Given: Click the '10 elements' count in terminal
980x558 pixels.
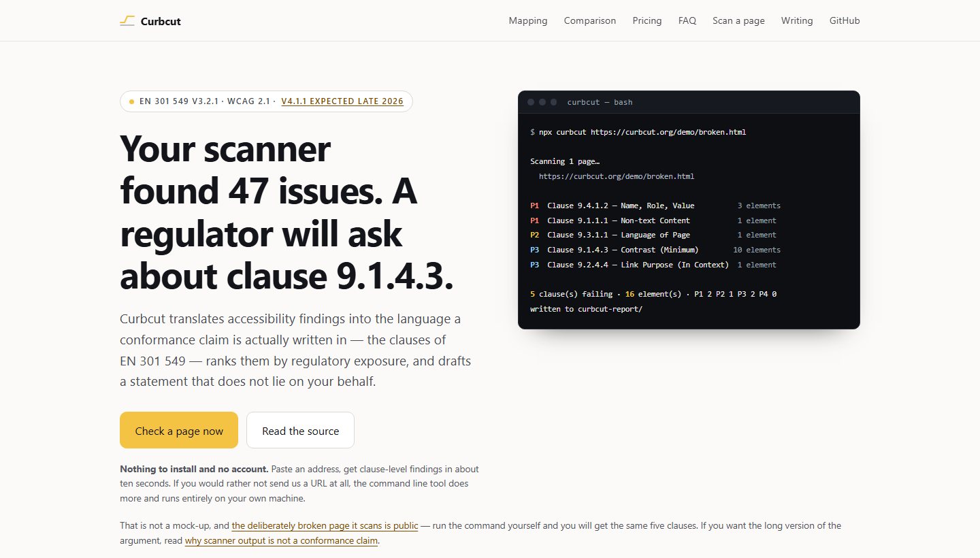Looking at the screenshot, I should tap(757, 250).
